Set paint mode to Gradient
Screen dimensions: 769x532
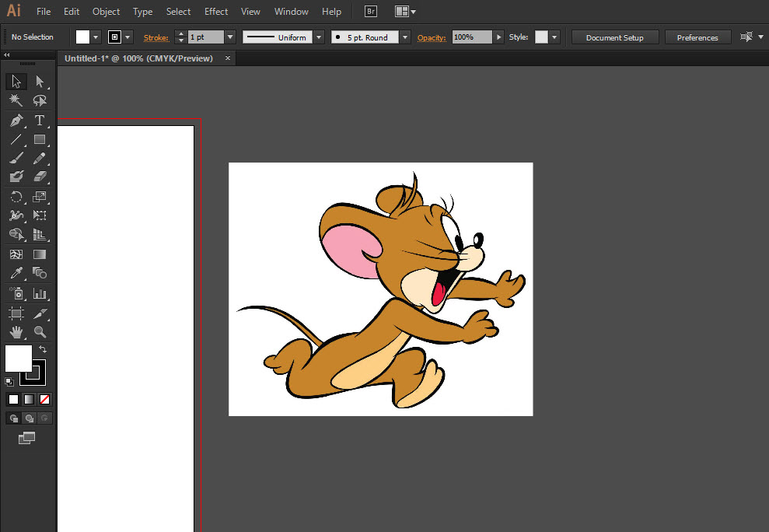click(x=30, y=400)
